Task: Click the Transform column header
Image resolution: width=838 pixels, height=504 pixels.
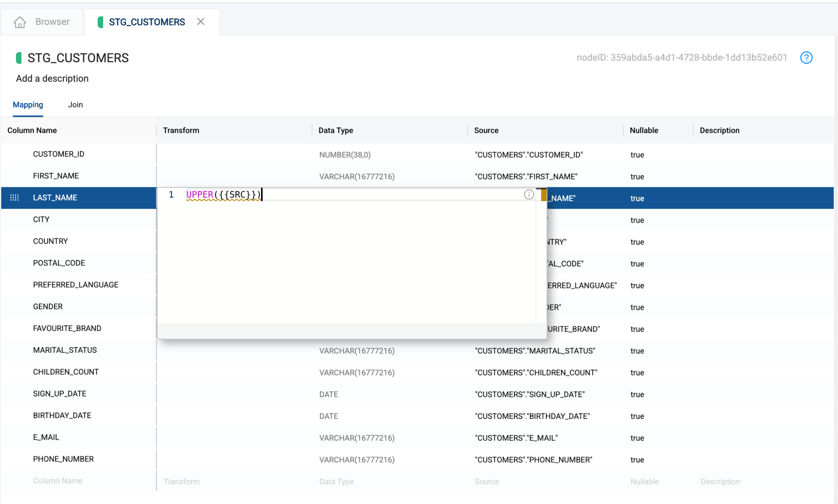Action: [x=181, y=130]
